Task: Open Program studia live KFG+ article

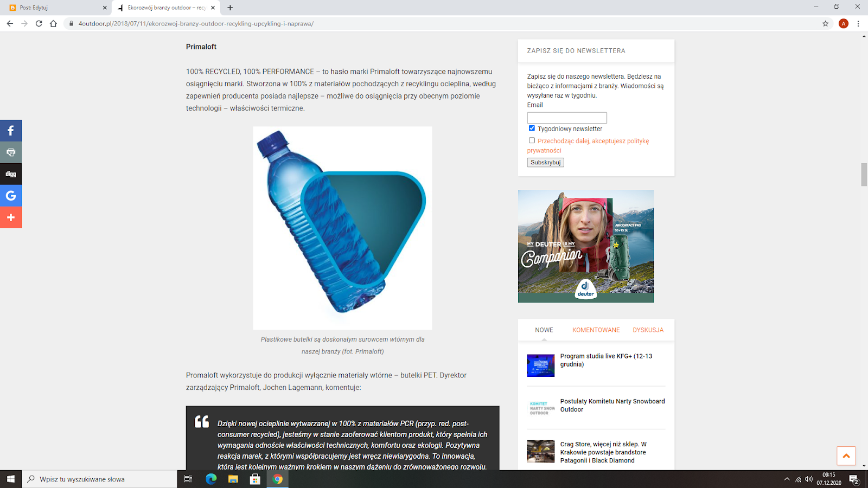Action: pyautogui.click(x=606, y=360)
